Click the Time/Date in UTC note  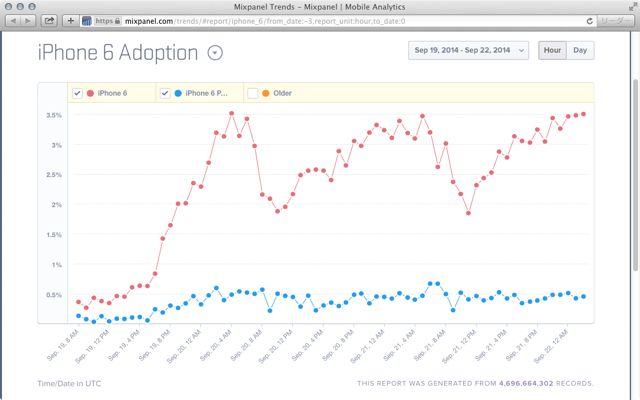69,383
